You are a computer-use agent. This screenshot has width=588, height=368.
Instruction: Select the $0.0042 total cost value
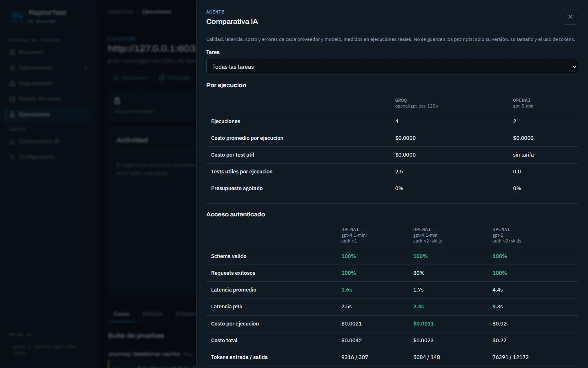pos(352,341)
